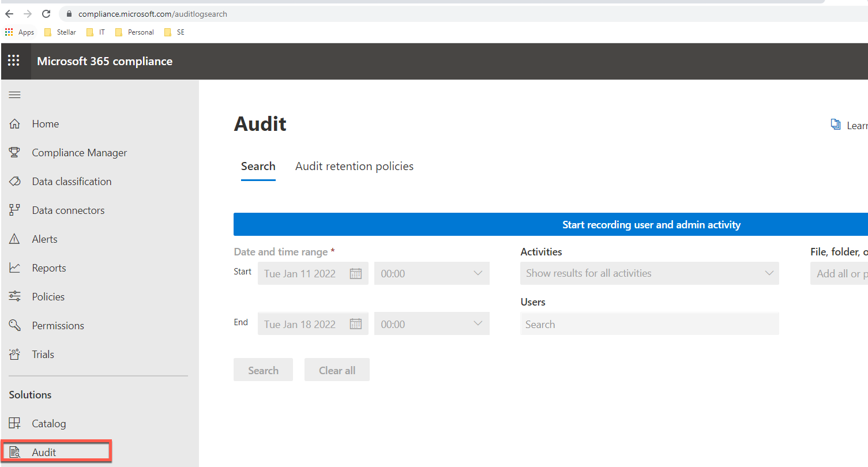Switch to Audit retention policies tab
Screen dimensions: 868x467
click(354, 167)
